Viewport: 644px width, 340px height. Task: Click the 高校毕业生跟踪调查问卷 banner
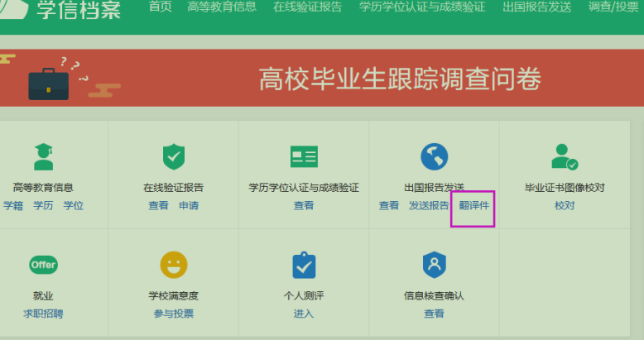[400, 79]
